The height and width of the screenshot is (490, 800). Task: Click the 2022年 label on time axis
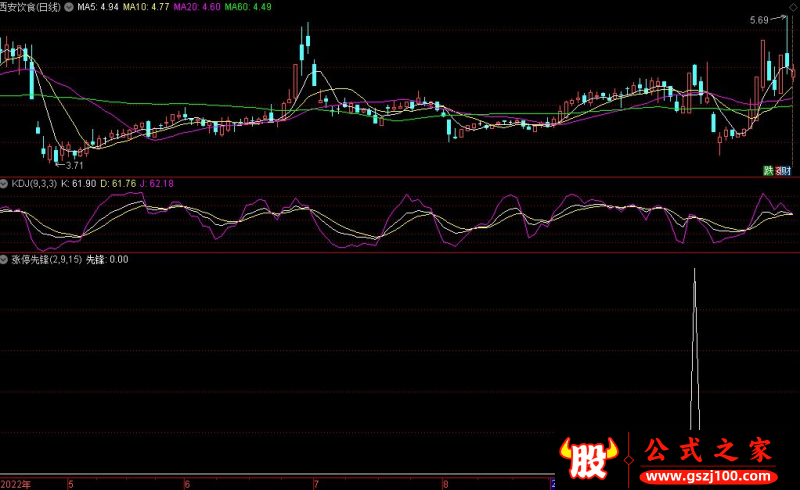(x=16, y=483)
